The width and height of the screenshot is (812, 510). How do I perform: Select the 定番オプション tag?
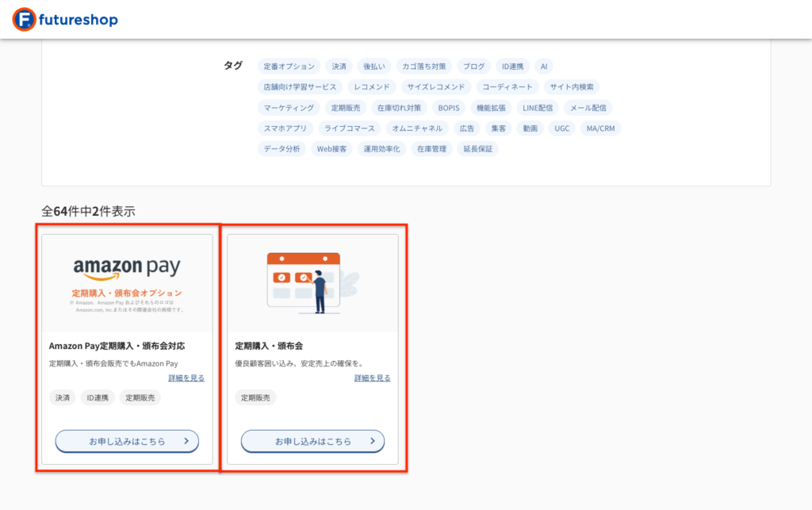(289, 67)
